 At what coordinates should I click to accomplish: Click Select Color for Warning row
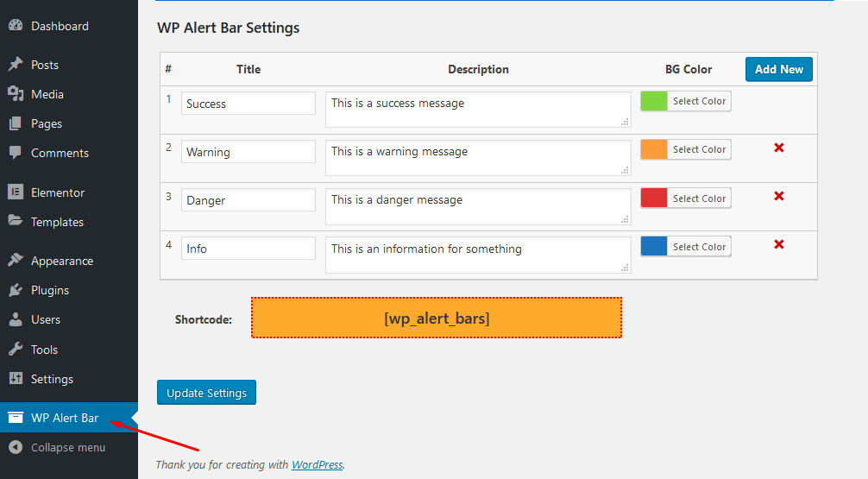699,149
